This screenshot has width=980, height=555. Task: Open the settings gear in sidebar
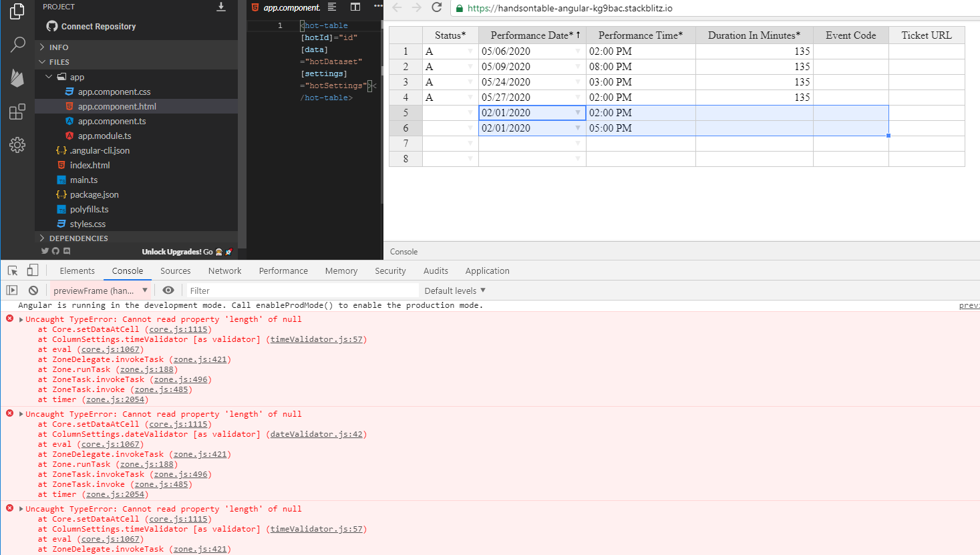pos(17,145)
